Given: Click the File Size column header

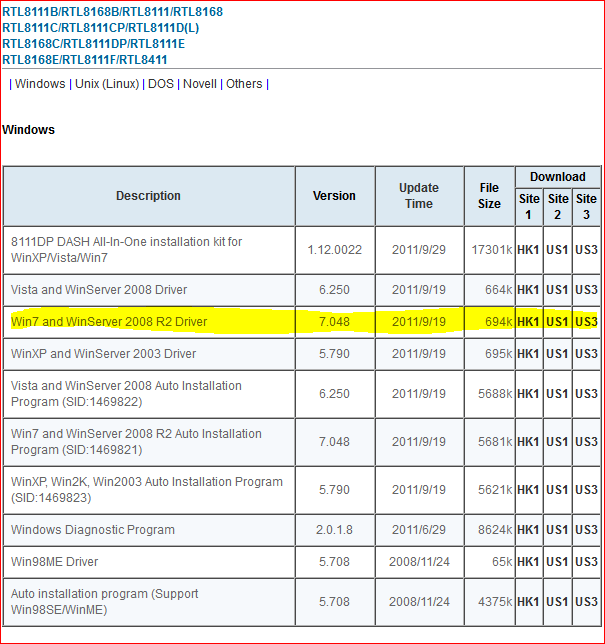Looking at the screenshot, I should (x=489, y=196).
